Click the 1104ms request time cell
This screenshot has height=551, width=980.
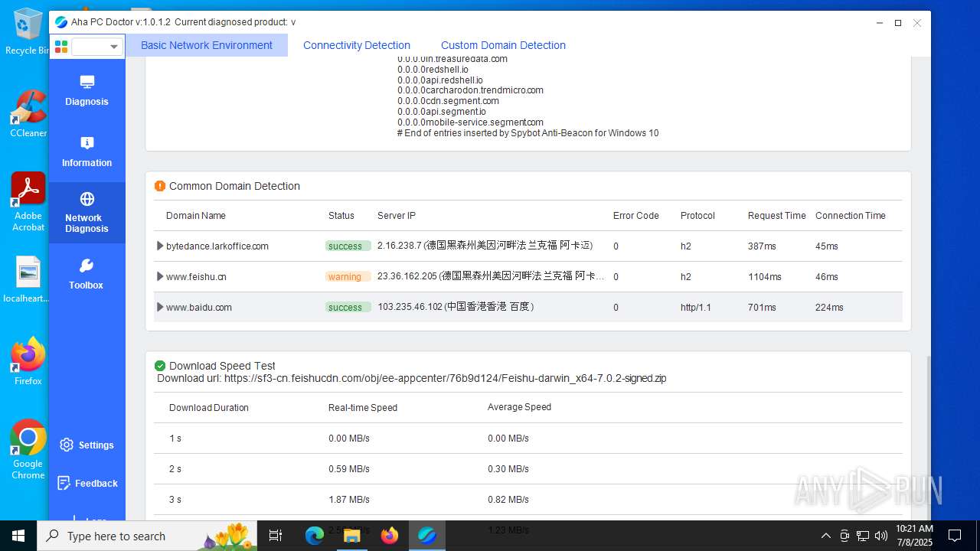(x=765, y=276)
